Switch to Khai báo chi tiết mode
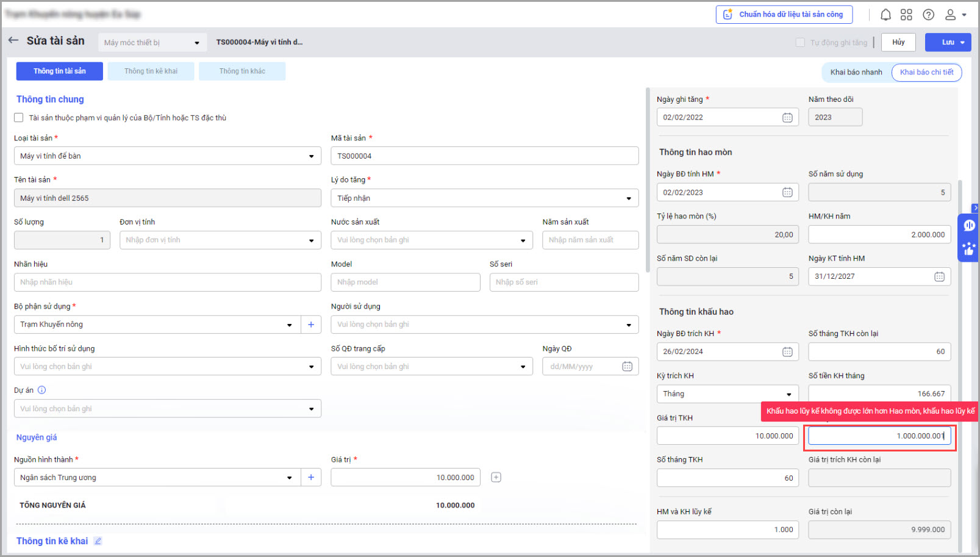This screenshot has width=980, height=557. [926, 72]
